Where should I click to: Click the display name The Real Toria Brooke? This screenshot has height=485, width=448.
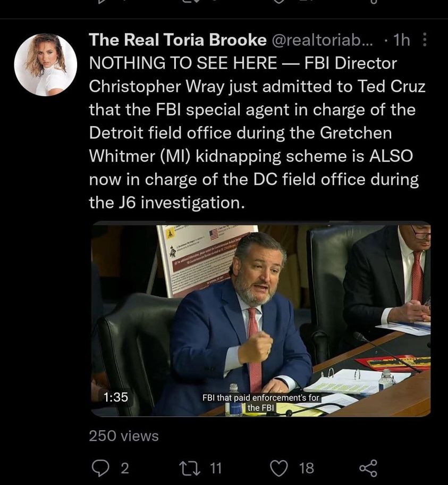click(177, 40)
